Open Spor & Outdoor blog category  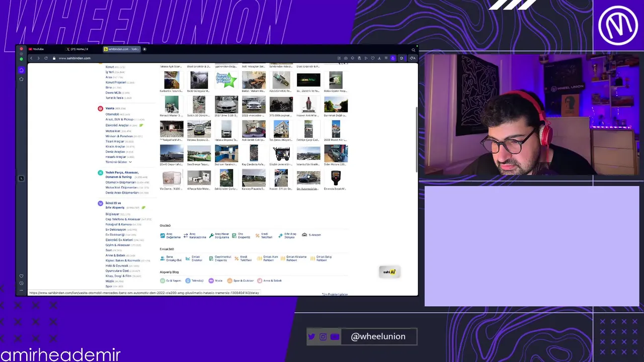[x=240, y=281]
